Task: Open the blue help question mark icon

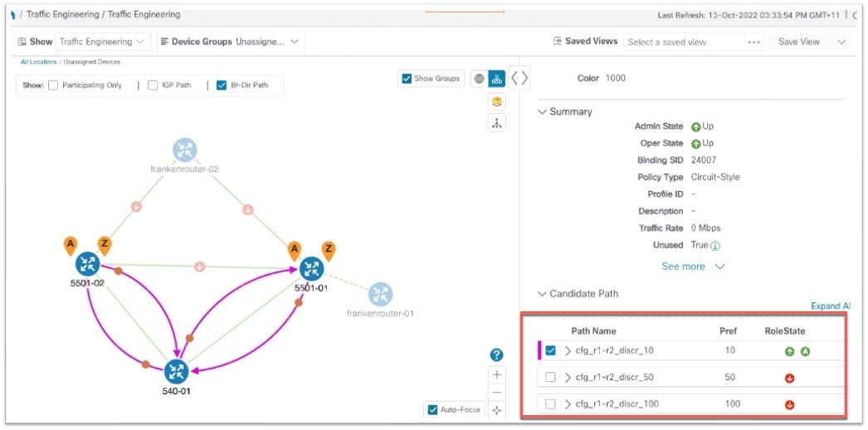Action: pos(496,355)
